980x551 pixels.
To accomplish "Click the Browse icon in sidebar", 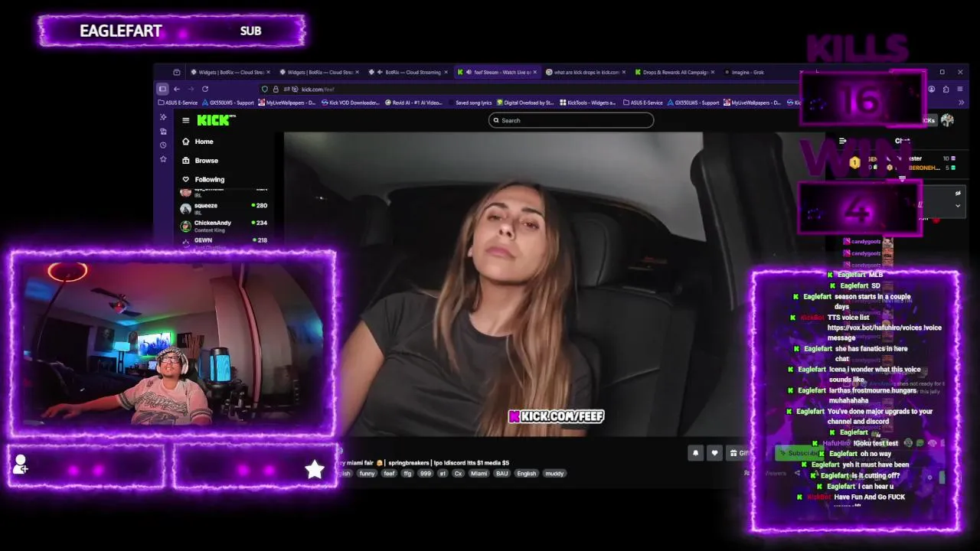I will (x=185, y=161).
